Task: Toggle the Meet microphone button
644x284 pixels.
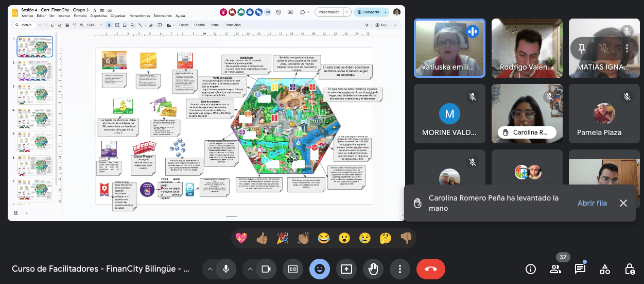Action: coord(225,269)
